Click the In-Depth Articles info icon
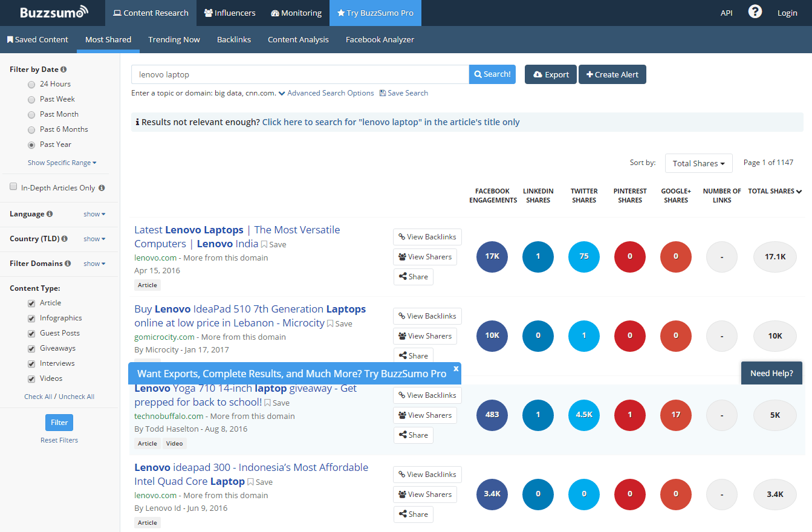Screen dimensions: 812x532 [102, 188]
